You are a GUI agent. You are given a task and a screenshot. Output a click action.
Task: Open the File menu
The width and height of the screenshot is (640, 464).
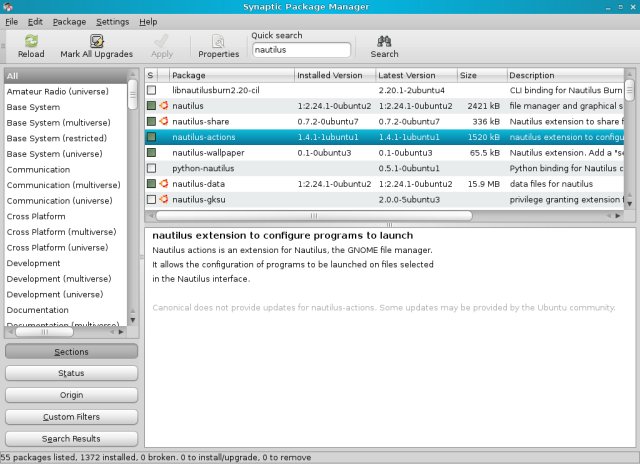[11, 22]
